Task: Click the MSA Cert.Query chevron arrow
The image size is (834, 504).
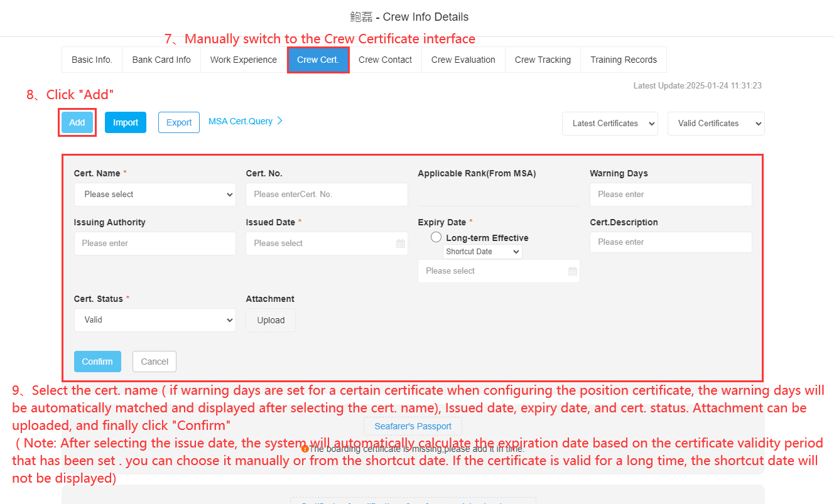Action: click(x=279, y=121)
